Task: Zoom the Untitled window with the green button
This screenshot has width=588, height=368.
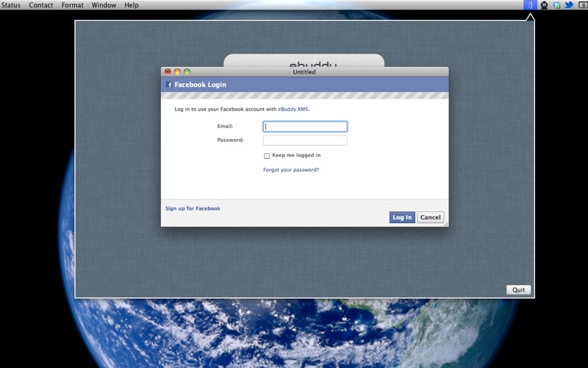Action: click(x=187, y=71)
